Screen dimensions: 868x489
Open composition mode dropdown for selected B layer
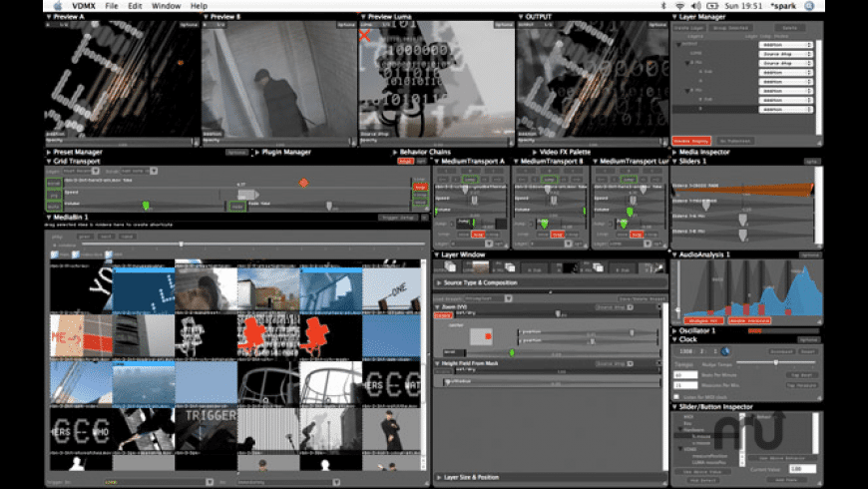click(785, 110)
